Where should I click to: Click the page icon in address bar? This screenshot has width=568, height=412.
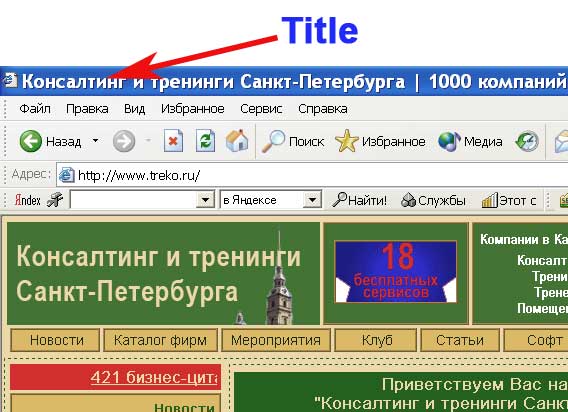point(67,175)
